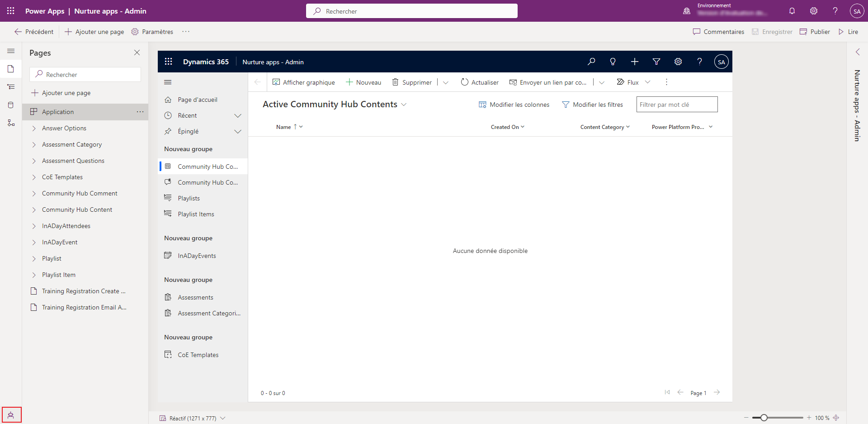Image resolution: width=868 pixels, height=424 pixels.
Task: Click the Publier button
Action: click(815, 32)
